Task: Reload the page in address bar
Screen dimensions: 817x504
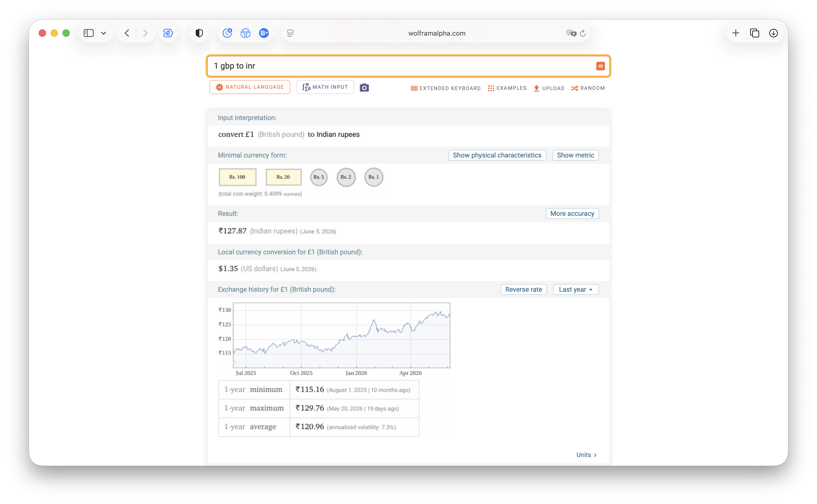Action: point(583,33)
